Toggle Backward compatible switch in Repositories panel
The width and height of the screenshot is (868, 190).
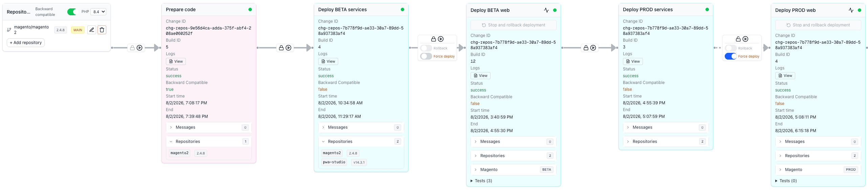[72, 12]
